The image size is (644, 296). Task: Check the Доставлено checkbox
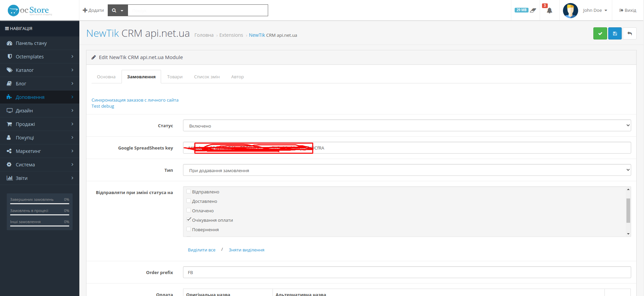[189, 201]
